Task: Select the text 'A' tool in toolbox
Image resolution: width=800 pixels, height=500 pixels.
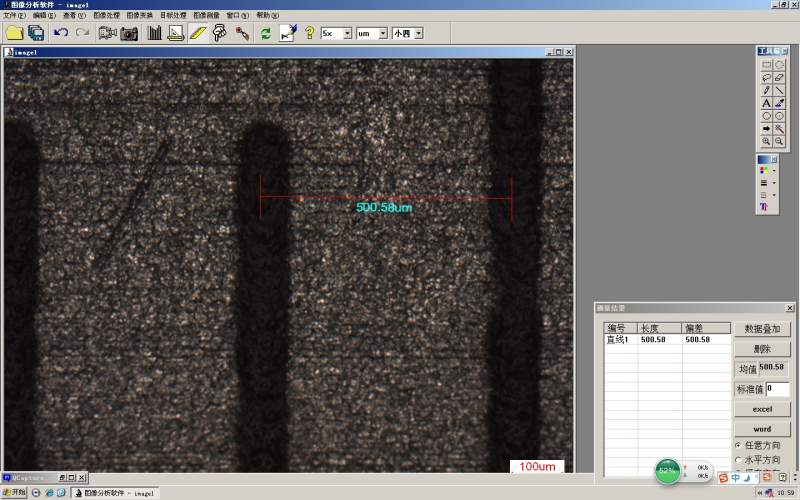Action: pos(767,103)
